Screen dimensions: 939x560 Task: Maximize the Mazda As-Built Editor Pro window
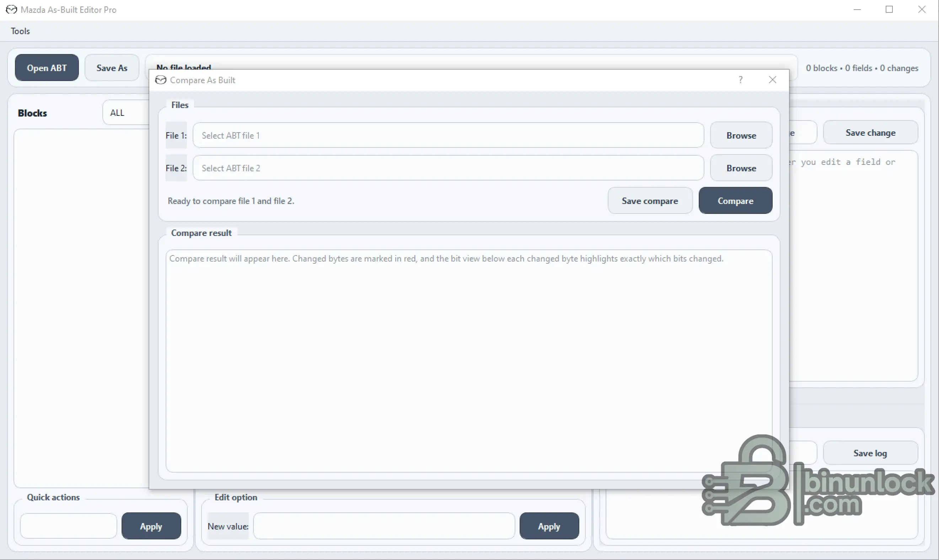[x=890, y=10]
